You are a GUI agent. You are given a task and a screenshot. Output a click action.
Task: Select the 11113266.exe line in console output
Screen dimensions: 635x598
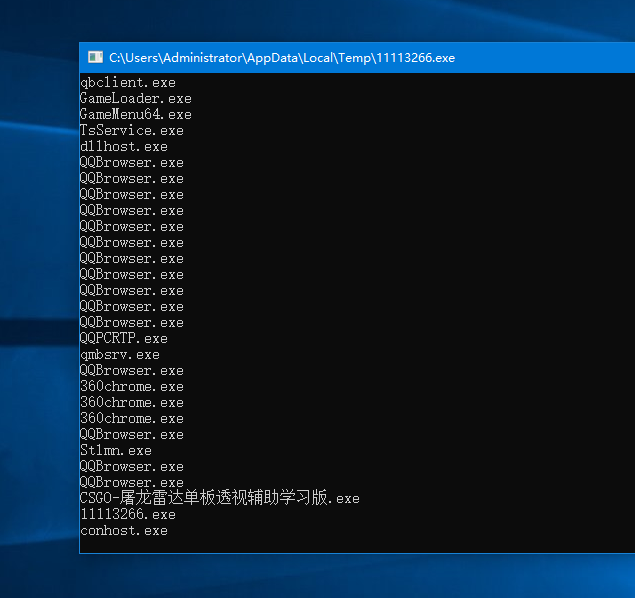click(128, 515)
